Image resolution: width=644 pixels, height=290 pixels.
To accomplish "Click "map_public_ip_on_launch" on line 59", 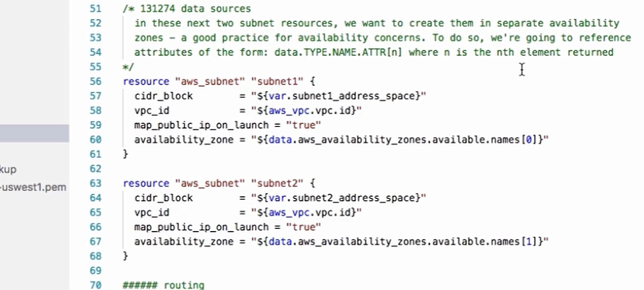I will point(201,125).
